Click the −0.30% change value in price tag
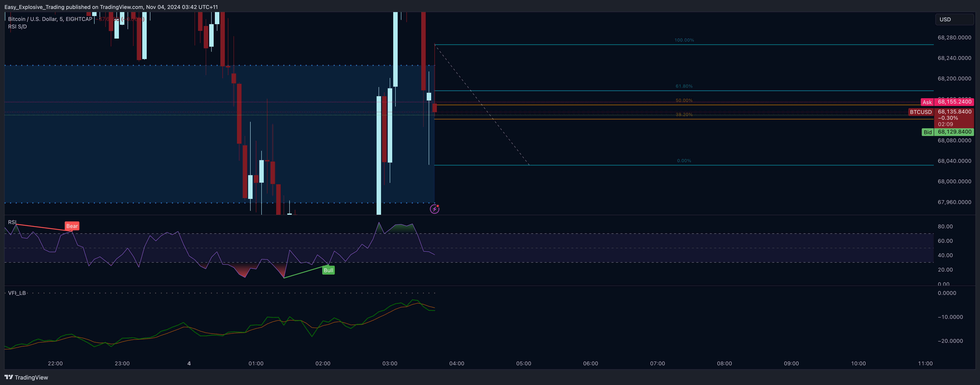 point(948,118)
